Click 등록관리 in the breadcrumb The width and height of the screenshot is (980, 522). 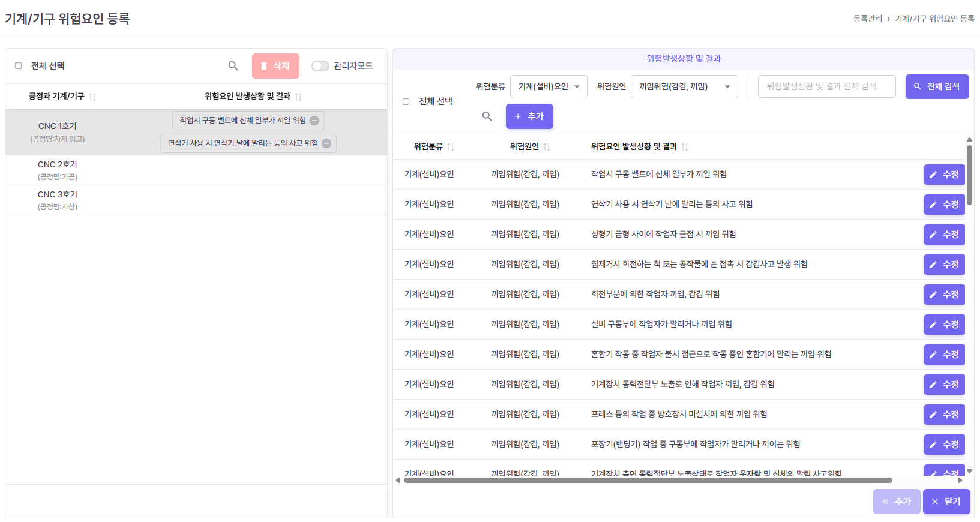[x=867, y=19]
